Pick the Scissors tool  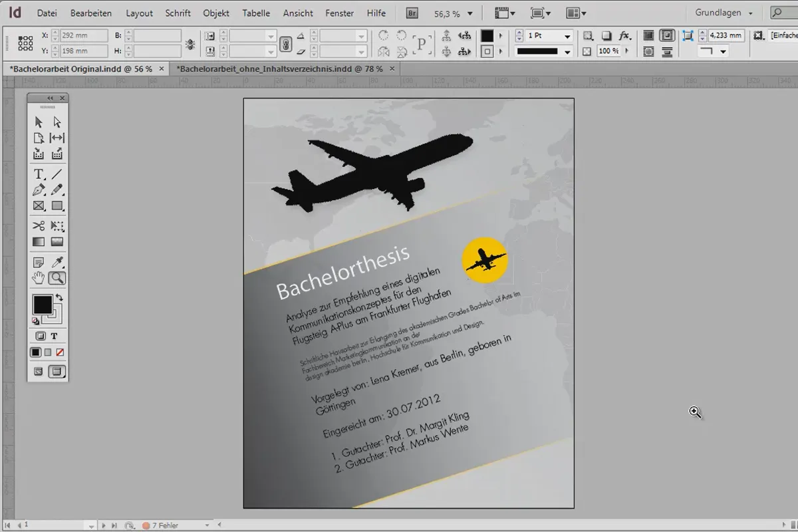[39, 225]
